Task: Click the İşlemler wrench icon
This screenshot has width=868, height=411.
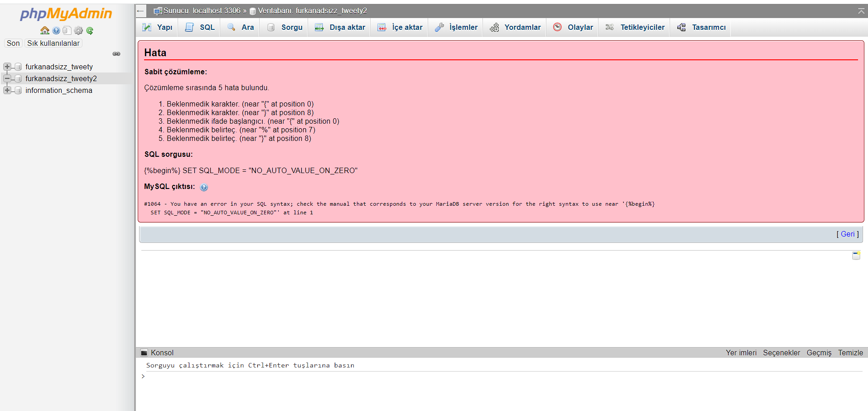Action: point(439,27)
